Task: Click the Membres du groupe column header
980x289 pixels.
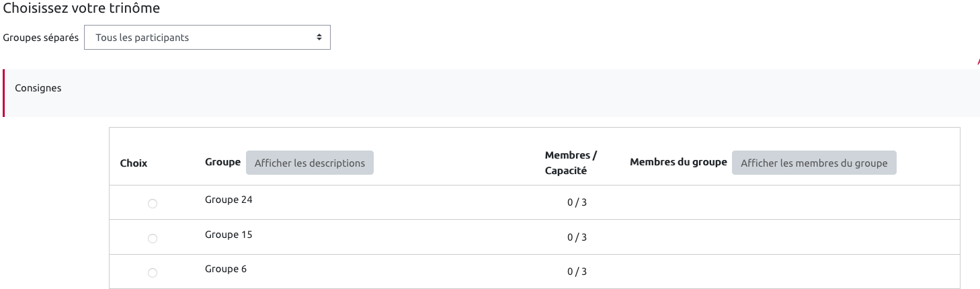Action: pyautogui.click(x=678, y=162)
